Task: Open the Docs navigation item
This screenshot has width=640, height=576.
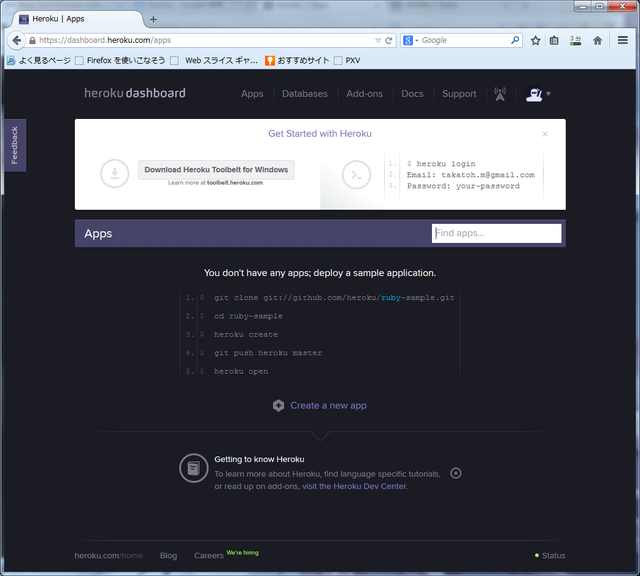Action: coord(412,94)
